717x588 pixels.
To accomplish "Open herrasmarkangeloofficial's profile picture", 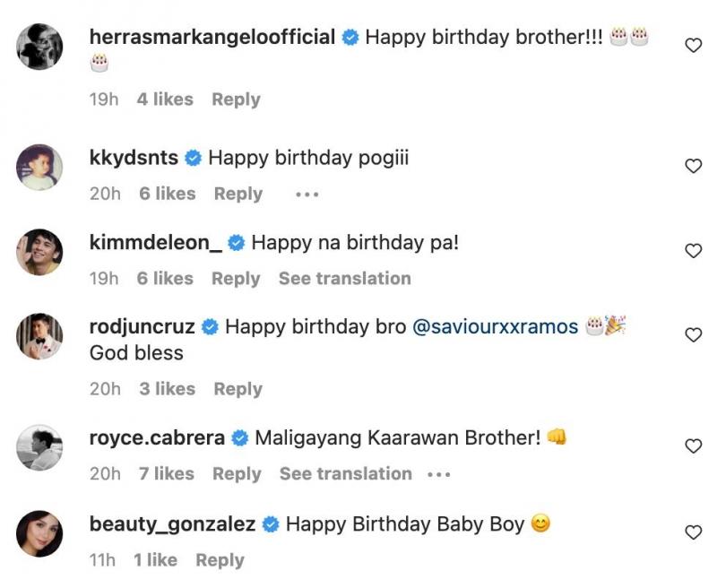I will tap(39, 47).
